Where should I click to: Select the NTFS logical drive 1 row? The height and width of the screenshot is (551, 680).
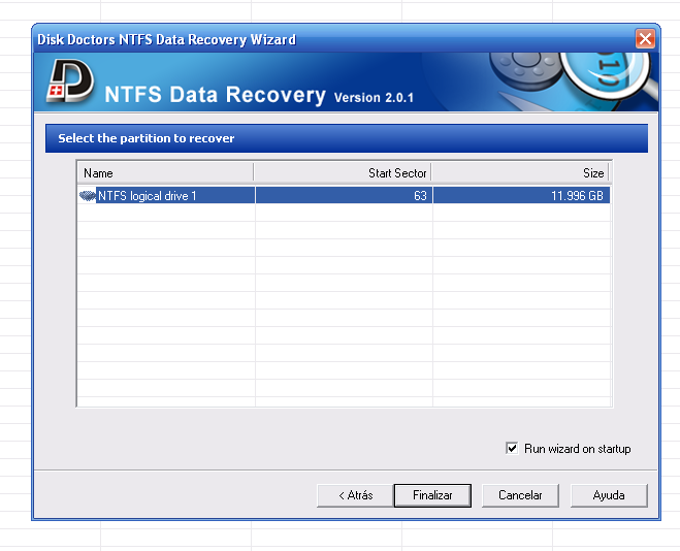pyautogui.click(x=344, y=196)
